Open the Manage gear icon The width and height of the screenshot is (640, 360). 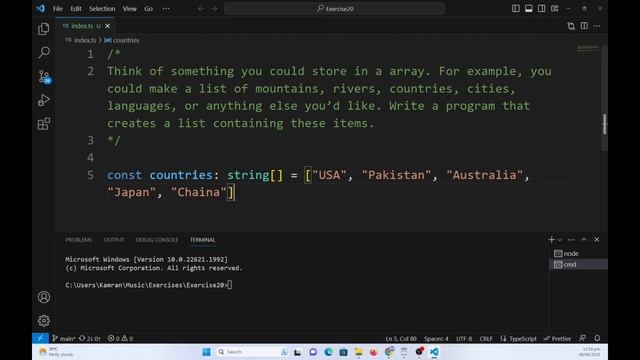click(44, 320)
